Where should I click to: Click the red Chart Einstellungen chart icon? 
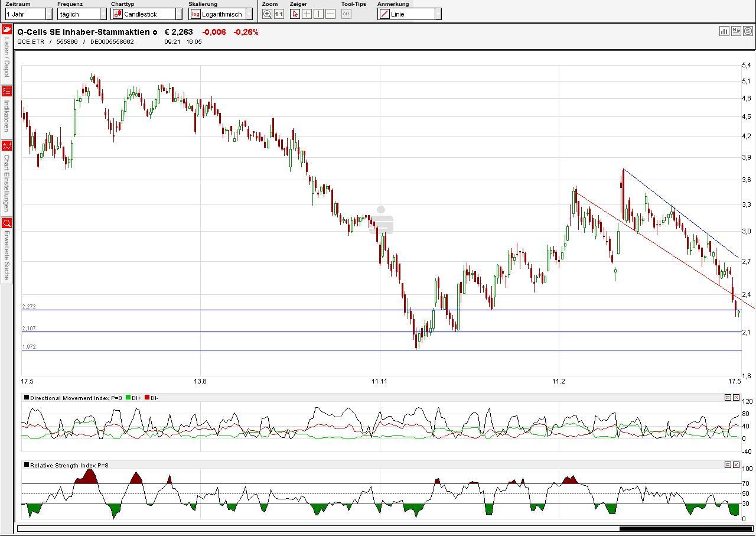6,145
